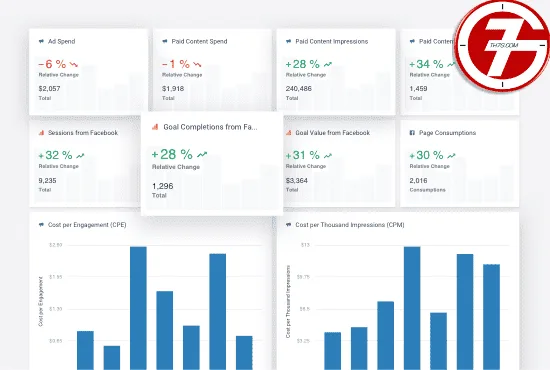Click the megaphone icon beside Cost per Engagement

click(x=41, y=224)
